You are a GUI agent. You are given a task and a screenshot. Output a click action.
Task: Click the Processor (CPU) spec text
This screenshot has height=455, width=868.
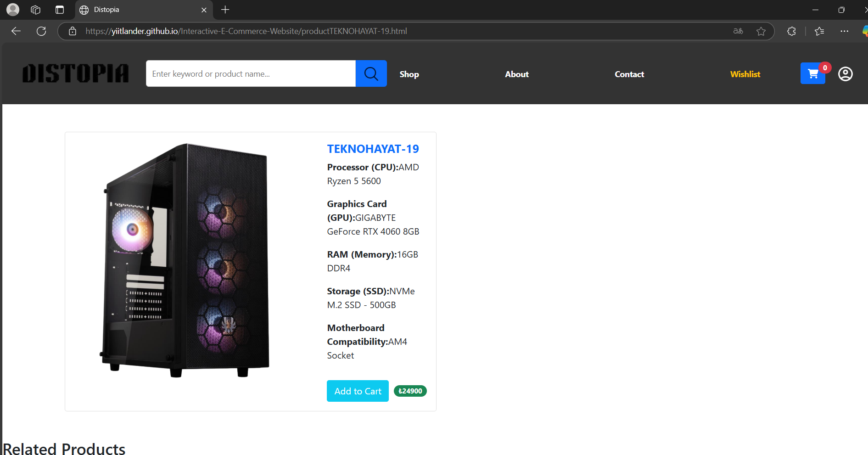click(373, 174)
